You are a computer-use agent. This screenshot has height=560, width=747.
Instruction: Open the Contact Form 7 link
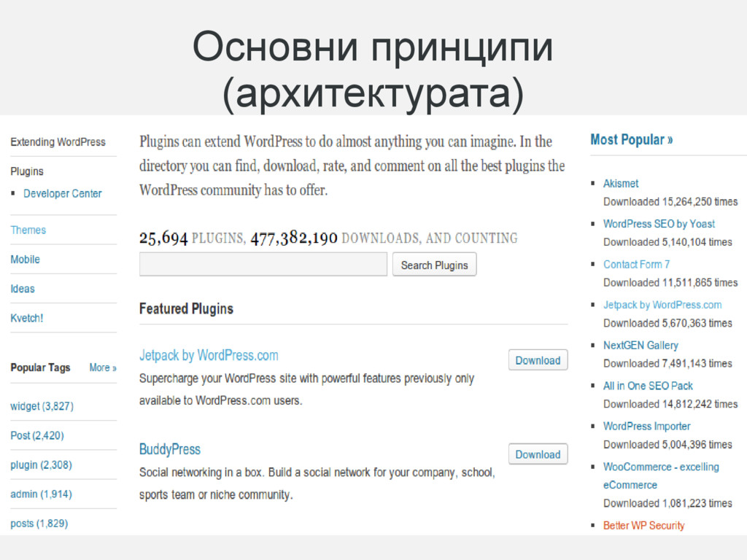coord(636,264)
